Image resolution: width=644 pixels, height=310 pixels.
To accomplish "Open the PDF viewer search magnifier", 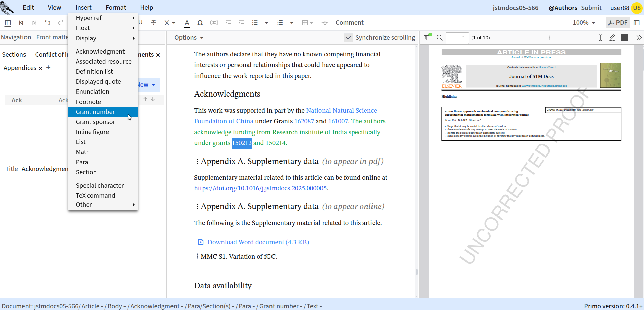I will (x=439, y=38).
